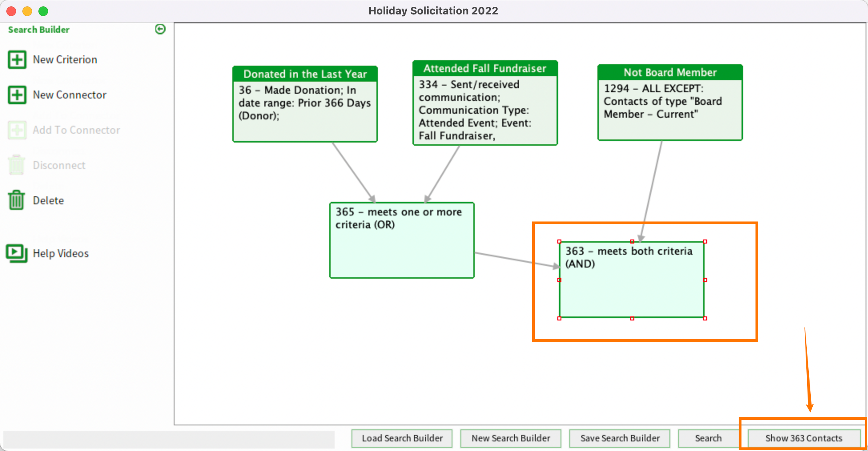868x451 pixels.
Task: Click the text '1294 – ALL EXCEPT:'
Action: click(x=653, y=89)
